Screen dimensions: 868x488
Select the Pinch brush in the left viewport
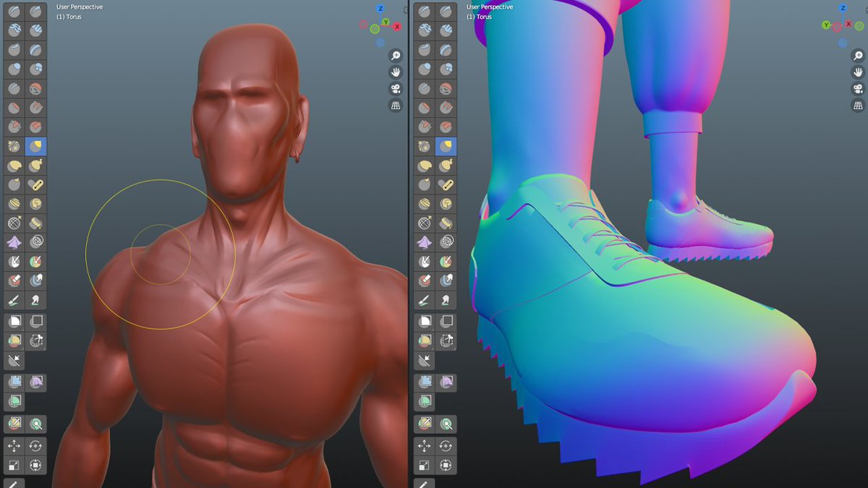[x=14, y=147]
